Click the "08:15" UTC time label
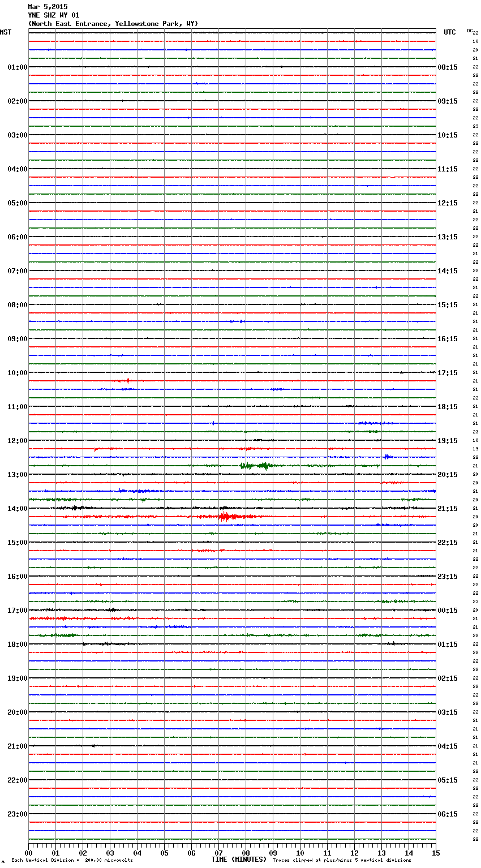 448,67
